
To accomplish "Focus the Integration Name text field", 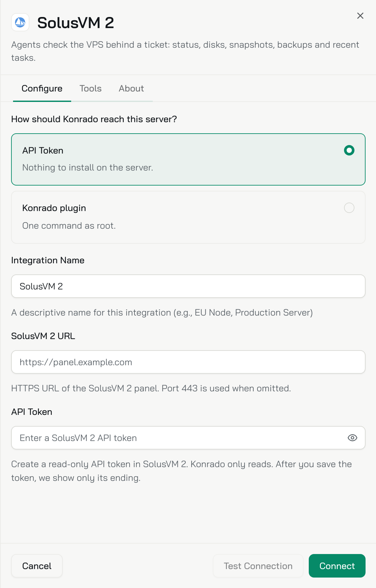I will (x=188, y=286).
